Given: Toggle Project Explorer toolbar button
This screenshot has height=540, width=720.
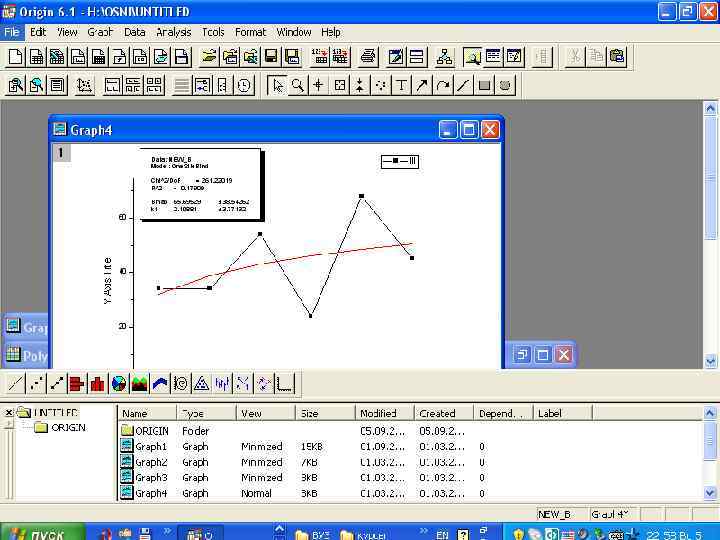Looking at the screenshot, I should 472,57.
